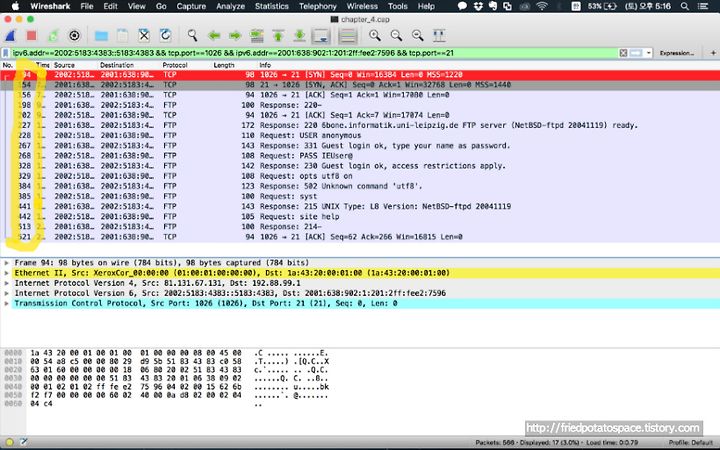Open the Statistics menu
The image size is (720, 450).
tap(272, 6)
